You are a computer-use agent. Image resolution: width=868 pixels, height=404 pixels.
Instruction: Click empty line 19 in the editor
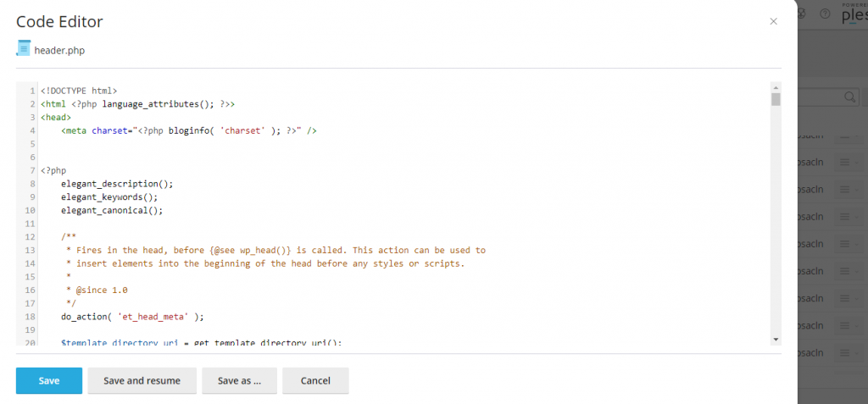coord(404,330)
